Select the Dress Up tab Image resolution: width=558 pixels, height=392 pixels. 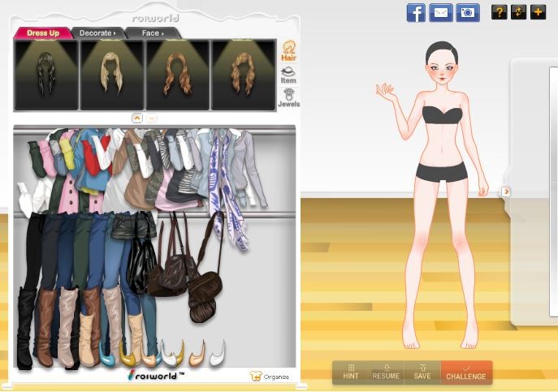click(44, 33)
